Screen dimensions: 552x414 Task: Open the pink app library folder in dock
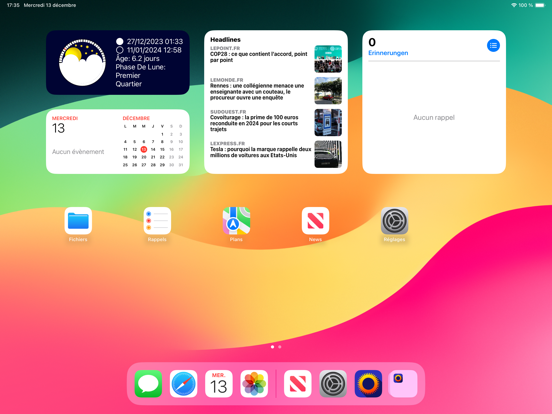pyautogui.click(x=403, y=384)
